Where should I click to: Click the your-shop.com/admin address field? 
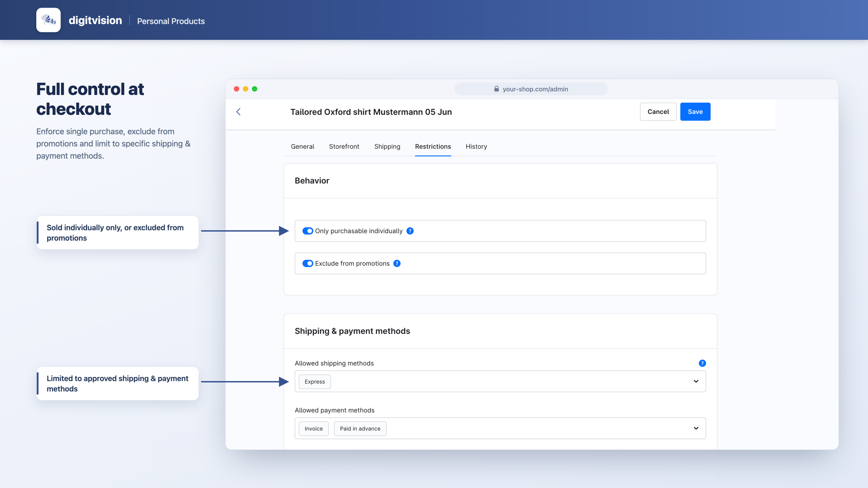(531, 89)
